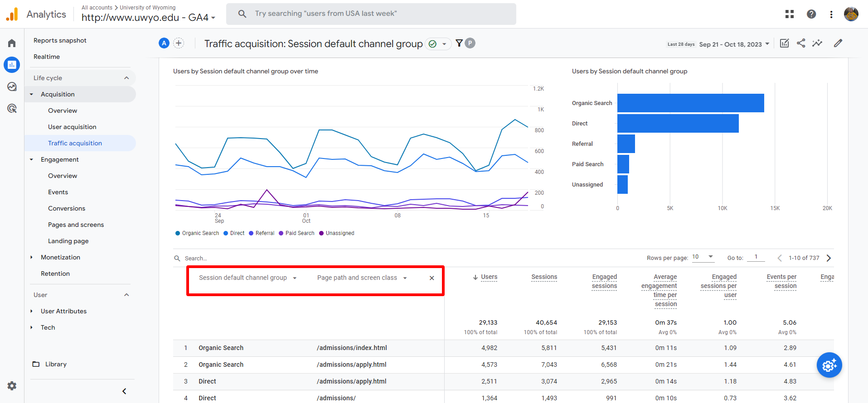Screen dimensions: 868x403
Task: Open the date range dropdown
Action: [x=734, y=44]
